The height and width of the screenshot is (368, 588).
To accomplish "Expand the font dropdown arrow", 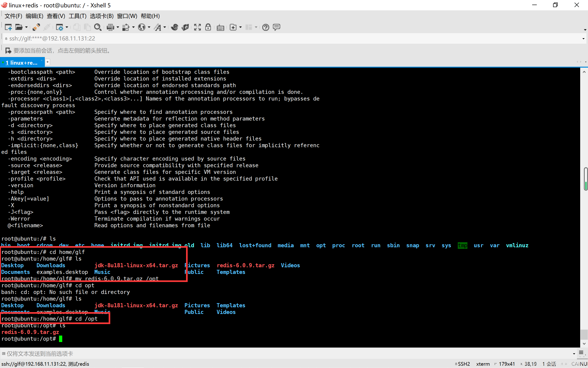I will click(165, 27).
